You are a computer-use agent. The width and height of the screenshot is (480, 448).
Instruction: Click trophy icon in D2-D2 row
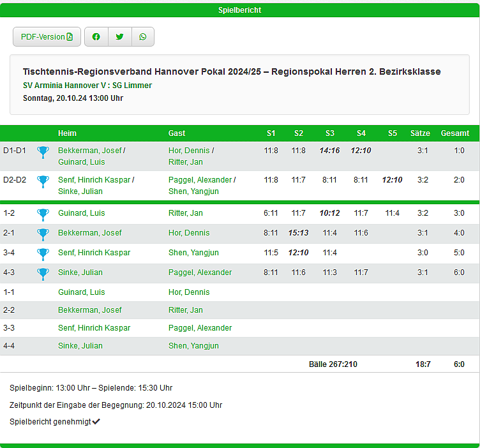pos(43,181)
